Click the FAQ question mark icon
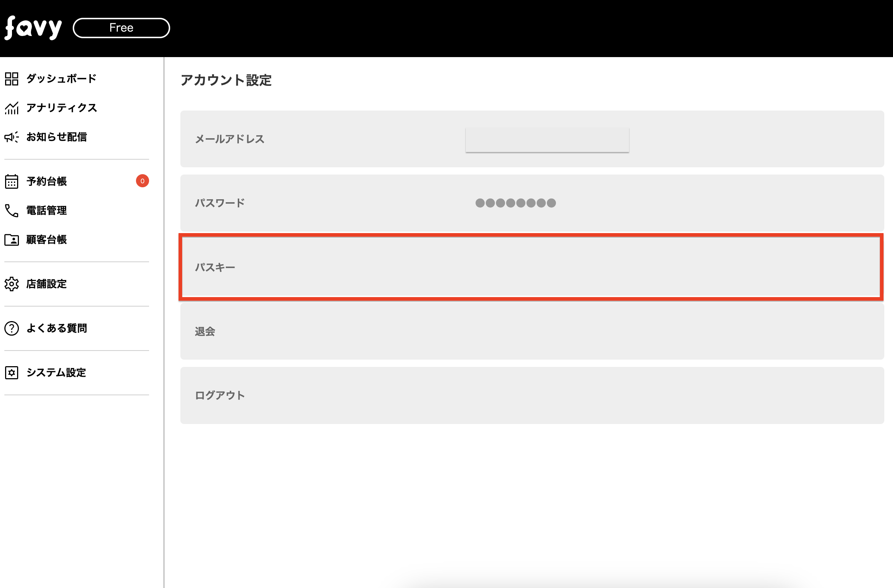Screen dimensions: 893x588 click(x=12, y=328)
